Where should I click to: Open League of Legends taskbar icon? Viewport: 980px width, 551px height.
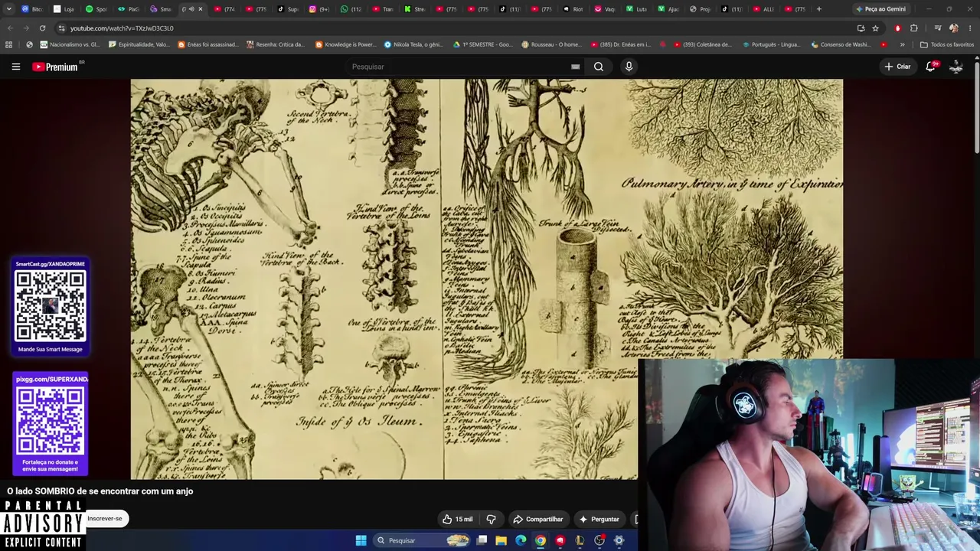580,540
